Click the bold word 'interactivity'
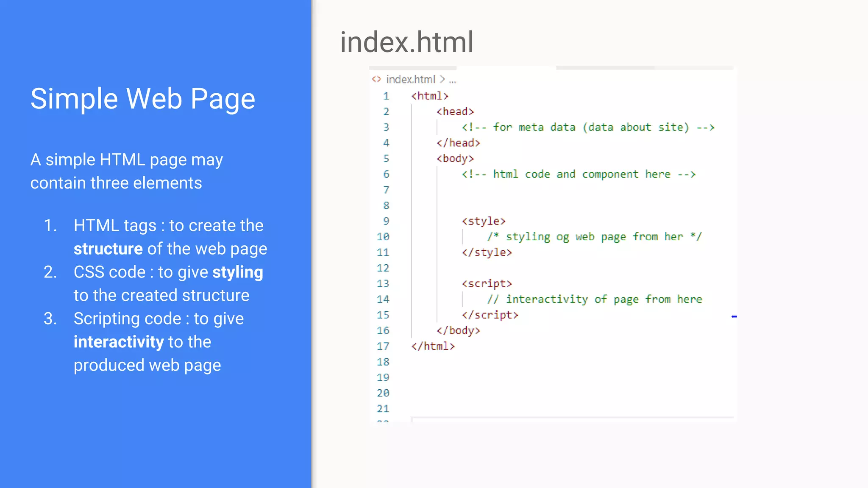Image resolution: width=868 pixels, height=488 pixels. (119, 342)
